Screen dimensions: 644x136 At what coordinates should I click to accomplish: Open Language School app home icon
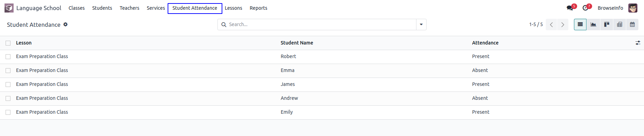pos(9,8)
